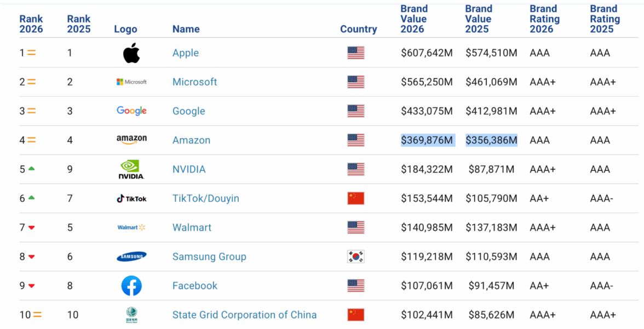Open the Apple brand link
This screenshot has height=329, width=644.
pos(186,53)
